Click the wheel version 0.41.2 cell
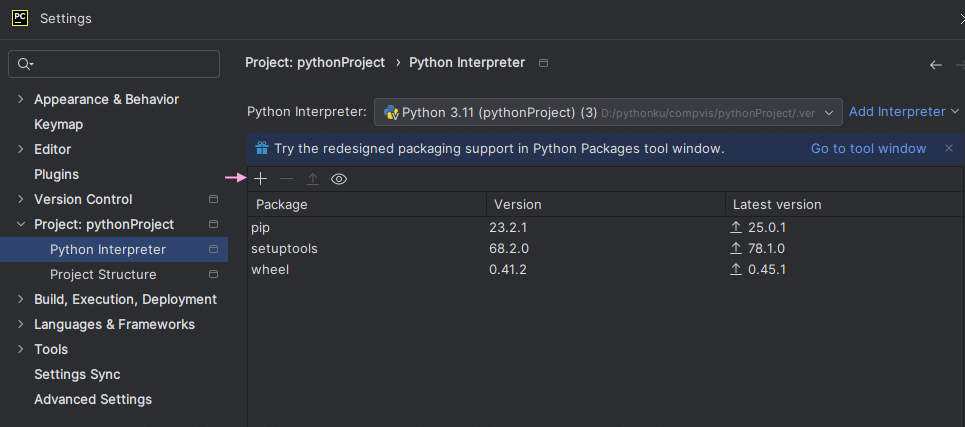This screenshot has width=965, height=427. point(508,269)
